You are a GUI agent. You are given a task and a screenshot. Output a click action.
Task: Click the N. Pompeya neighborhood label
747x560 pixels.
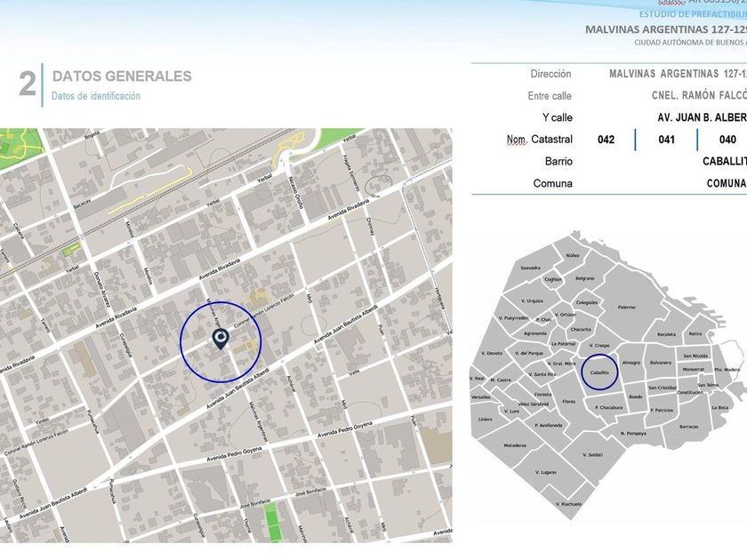pyautogui.click(x=633, y=434)
